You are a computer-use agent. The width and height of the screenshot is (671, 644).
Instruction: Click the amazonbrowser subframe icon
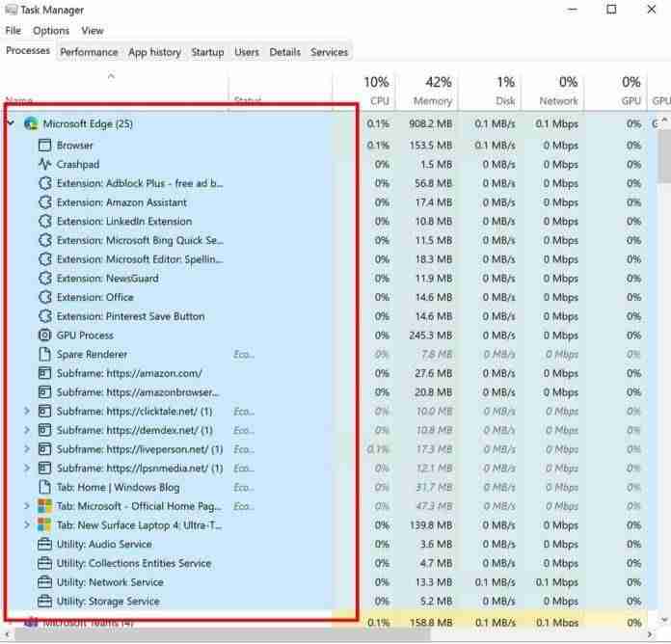click(44, 392)
